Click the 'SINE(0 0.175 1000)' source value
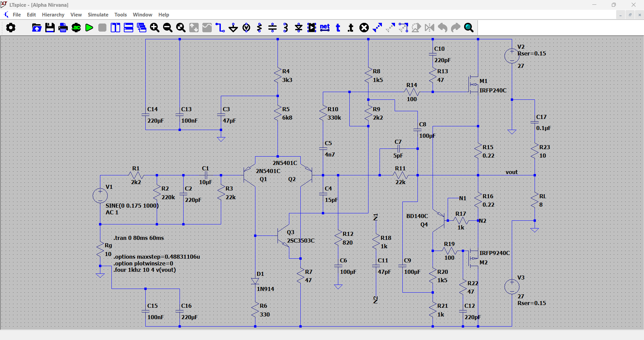644x340 pixels. click(132, 206)
